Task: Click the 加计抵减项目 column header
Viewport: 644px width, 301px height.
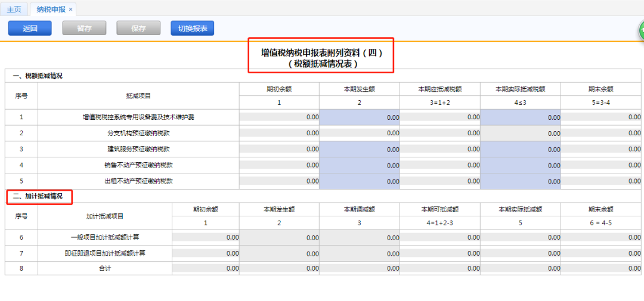Action: tap(105, 216)
